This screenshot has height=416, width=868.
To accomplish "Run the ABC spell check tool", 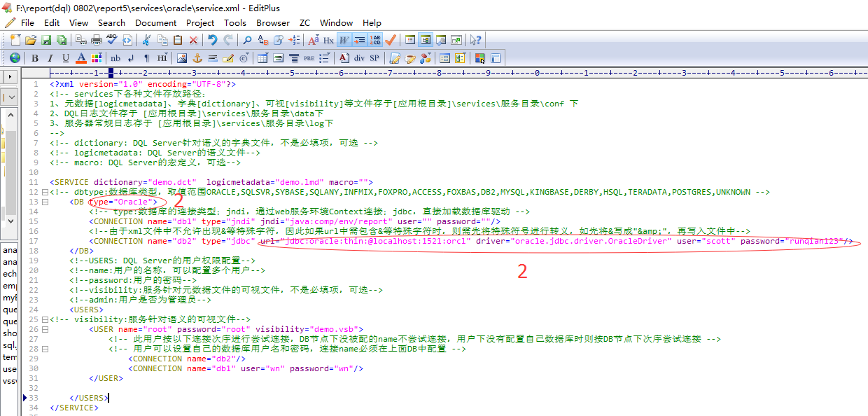I will point(112,40).
